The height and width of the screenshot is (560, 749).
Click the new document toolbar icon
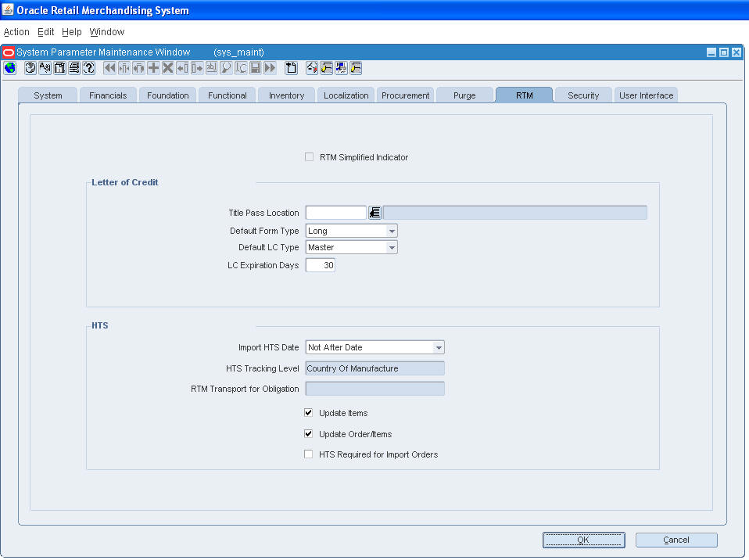click(x=290, y=68)
